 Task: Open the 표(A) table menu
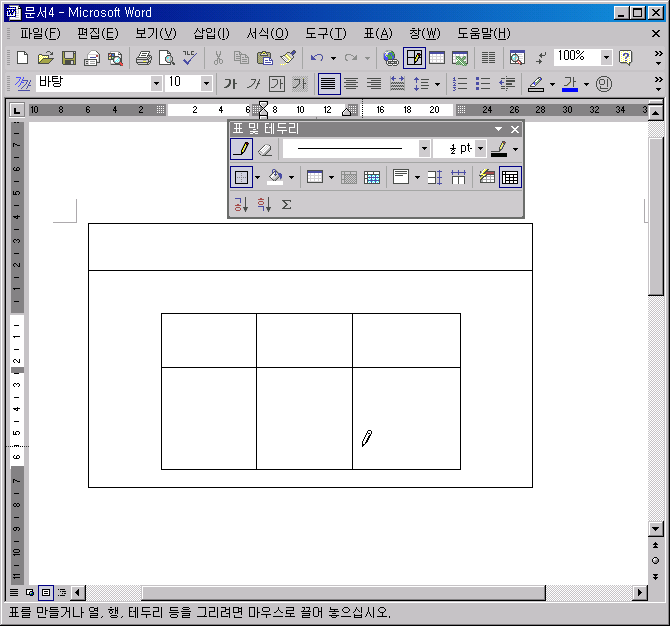pyautogui.click(x=377, y=34)
